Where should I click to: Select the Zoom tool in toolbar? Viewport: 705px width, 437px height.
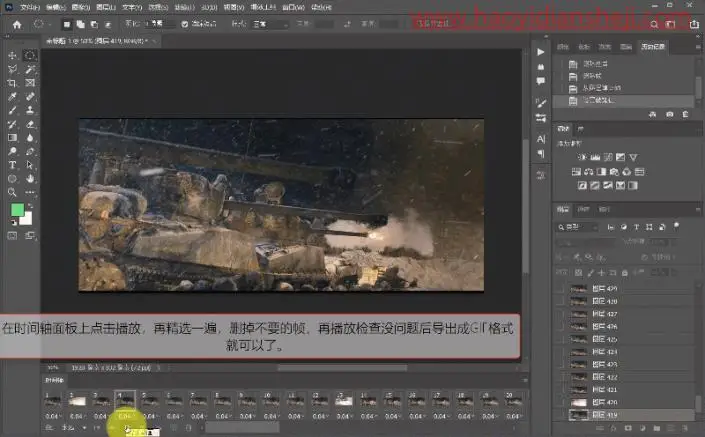tap(13, 192)
